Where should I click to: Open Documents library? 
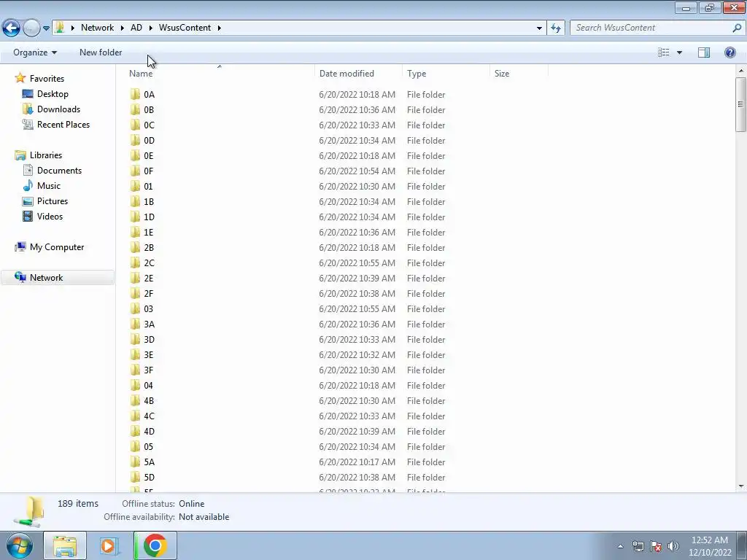59,171
